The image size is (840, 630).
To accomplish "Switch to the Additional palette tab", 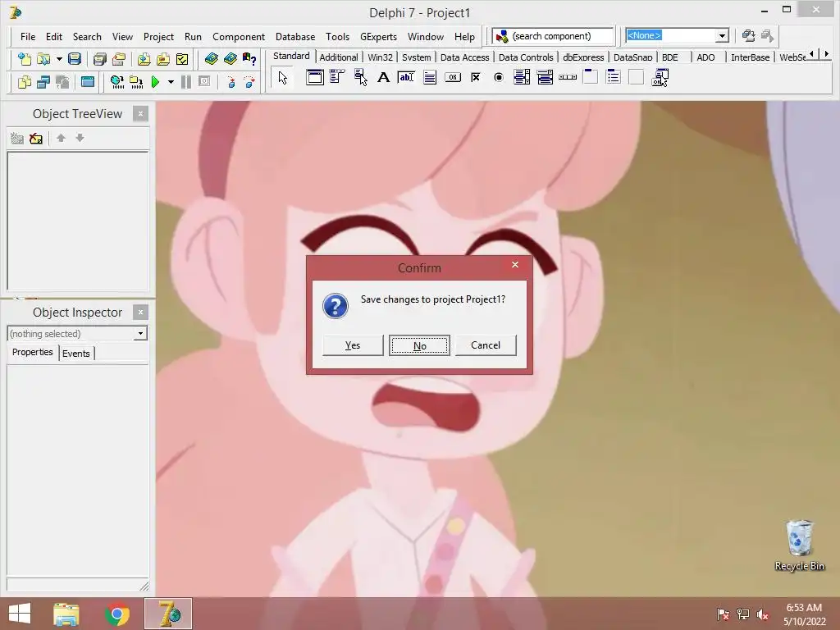I will 339,57.
